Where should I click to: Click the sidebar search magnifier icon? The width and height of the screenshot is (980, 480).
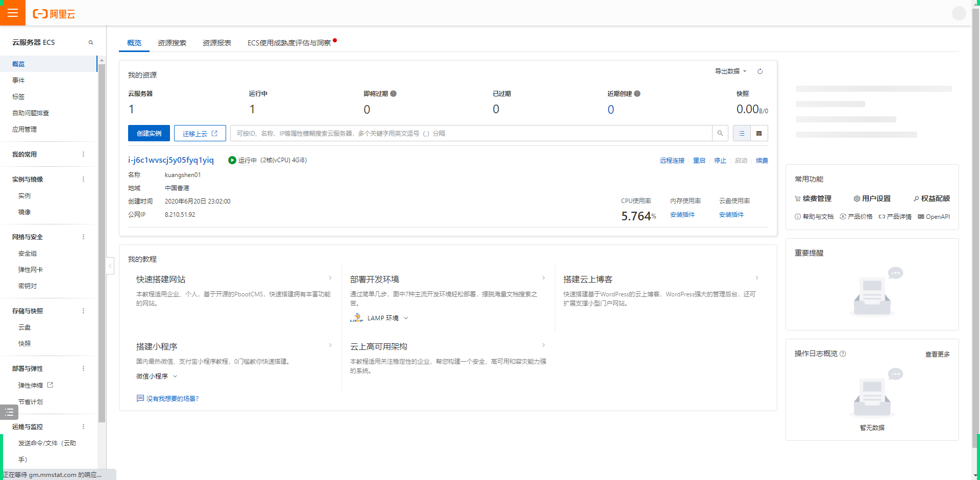[x=91, y=42]
